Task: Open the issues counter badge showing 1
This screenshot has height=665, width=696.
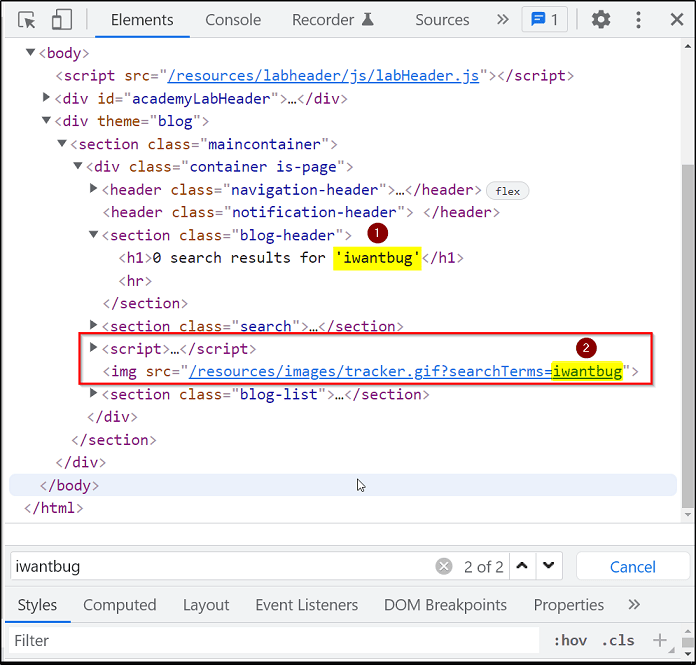Action: pyautogui.click(x=545, y=20)
